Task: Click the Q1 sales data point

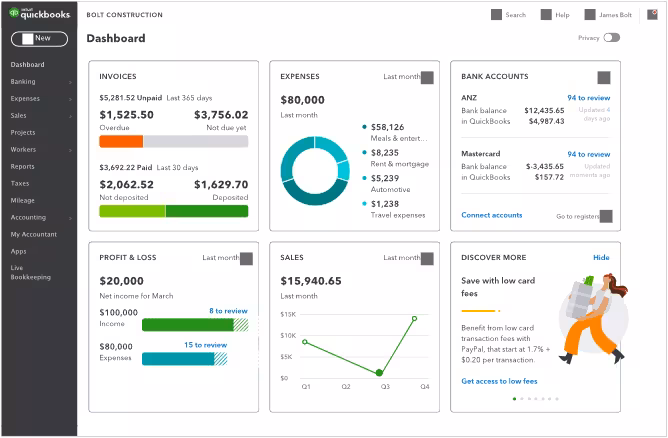Action: coord(305,342)
